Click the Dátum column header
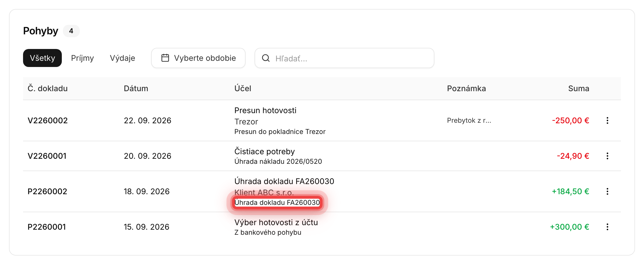Screen dimensions: 644x264 (x=136, y=88)
